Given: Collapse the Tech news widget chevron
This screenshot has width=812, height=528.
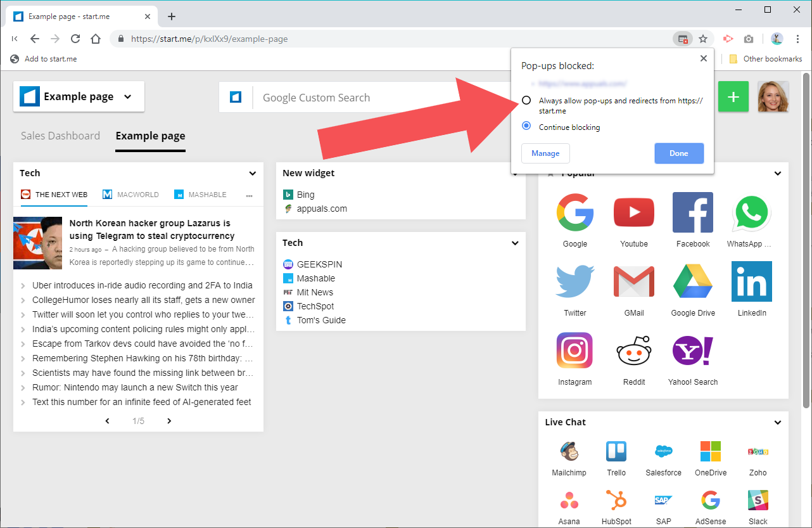Looking at the screenshot, I should (252, 173).
